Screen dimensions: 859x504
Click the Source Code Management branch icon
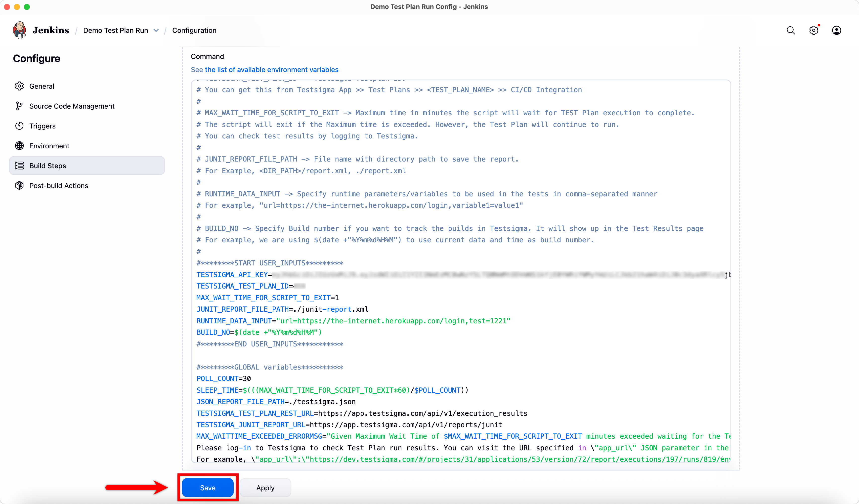pos(19,106)
